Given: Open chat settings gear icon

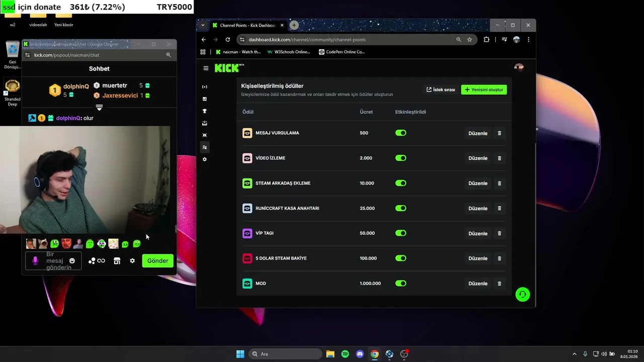Looking at the screenshot, I should [132, 260].
